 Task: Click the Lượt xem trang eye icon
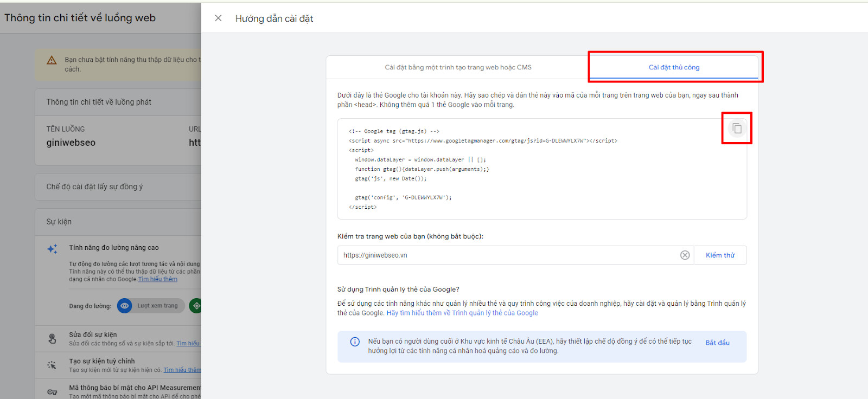pyautogui.click(x=125, y=306)
